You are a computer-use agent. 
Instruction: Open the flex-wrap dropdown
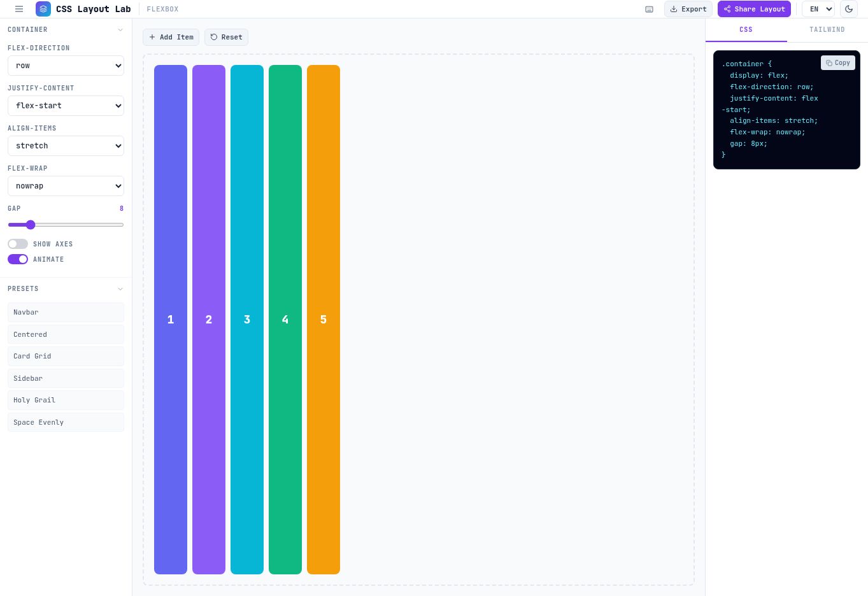(66, 186)
